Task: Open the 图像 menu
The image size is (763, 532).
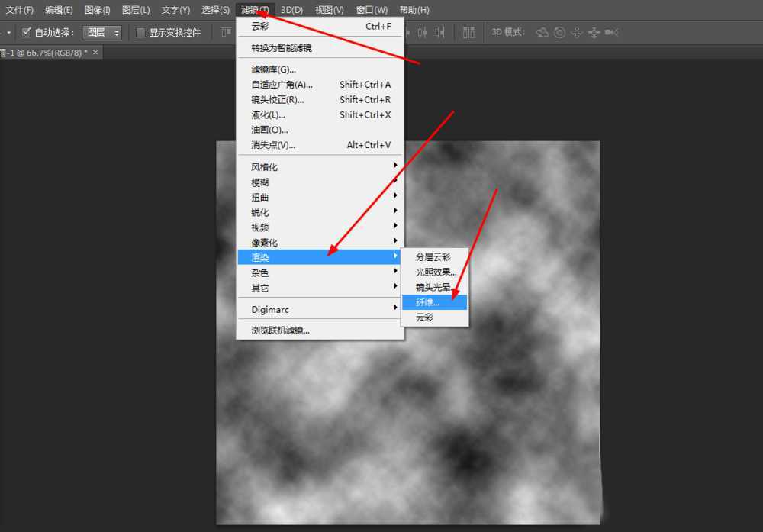Action: pos(97,9)
